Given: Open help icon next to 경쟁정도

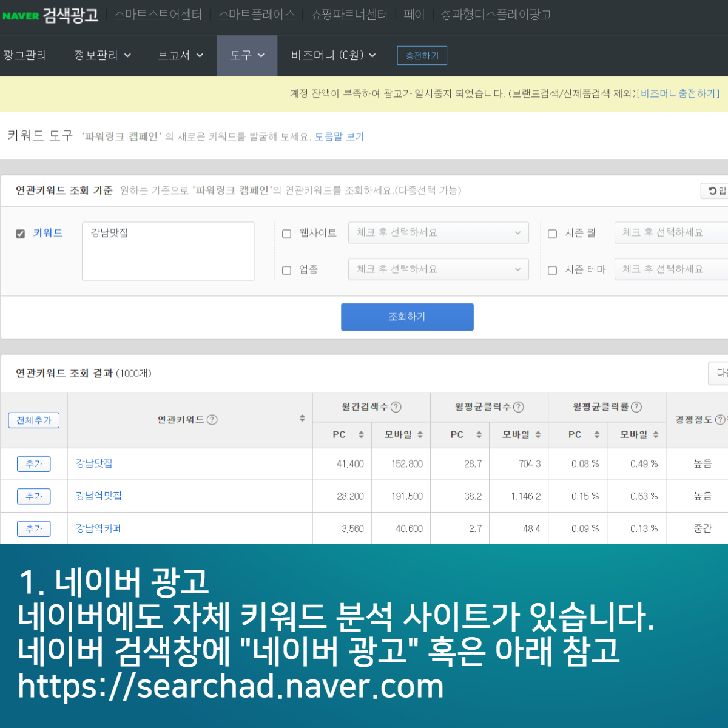Looking at the screenshot, I should (720, 420).
